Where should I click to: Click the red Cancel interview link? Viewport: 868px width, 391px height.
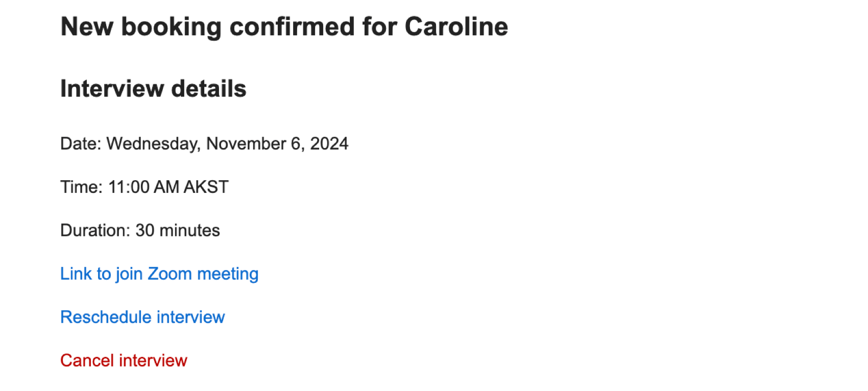[x=124, y=361]
